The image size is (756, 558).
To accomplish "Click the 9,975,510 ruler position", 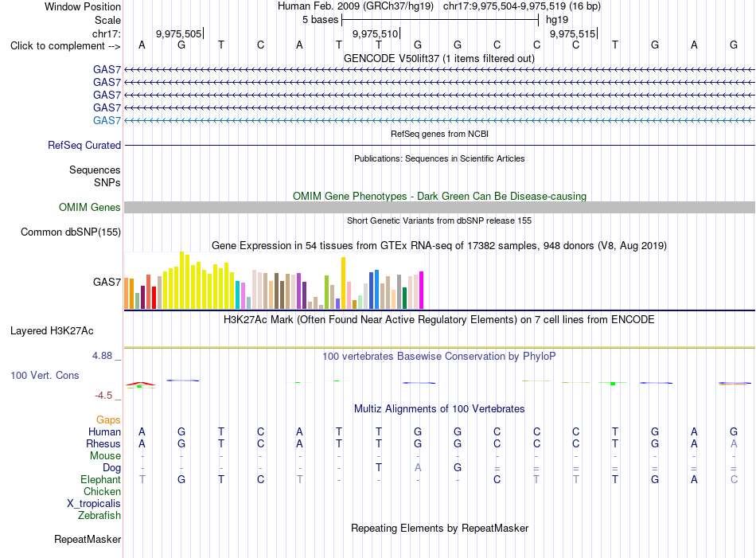I will (x=375, y=33).
